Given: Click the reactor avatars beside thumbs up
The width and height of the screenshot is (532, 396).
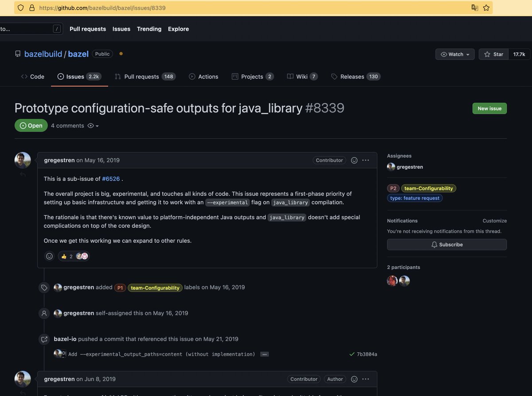Looking at the screenshot, I should [82, 256].
